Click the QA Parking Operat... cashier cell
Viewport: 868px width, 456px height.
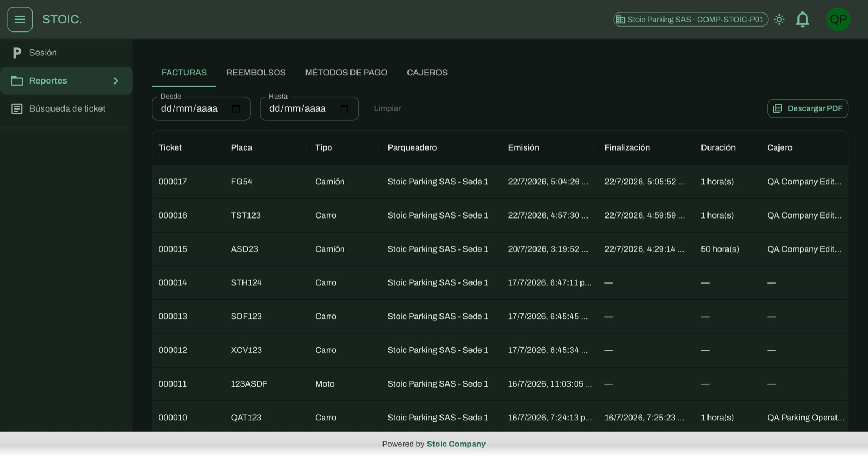click(x=806, y=418)
